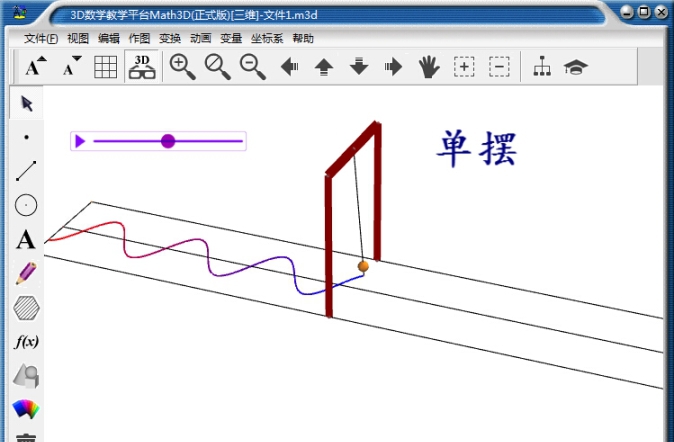Click the purple slider handle
This screenshot has height=442, width=674.
168,141
